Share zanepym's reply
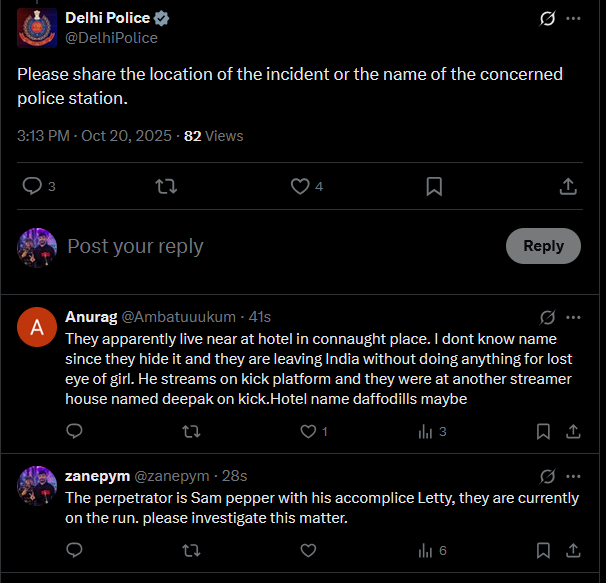The height and width of the screenshot is (583, 606). (x=573, y=550)
